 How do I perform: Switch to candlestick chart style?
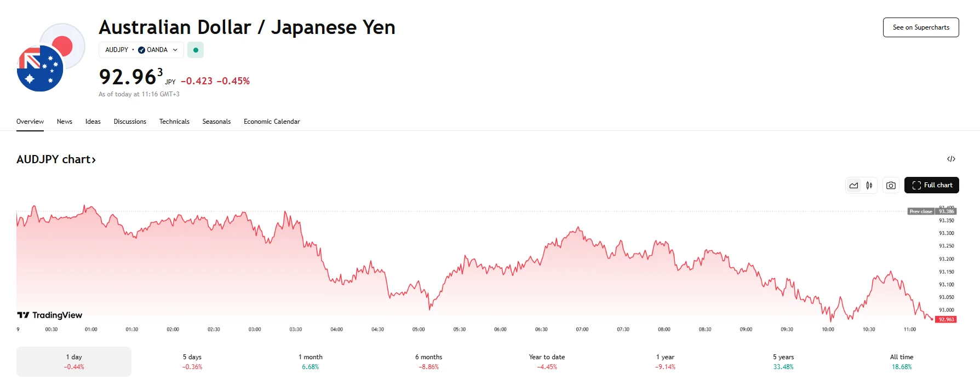(x=869, y=185)
